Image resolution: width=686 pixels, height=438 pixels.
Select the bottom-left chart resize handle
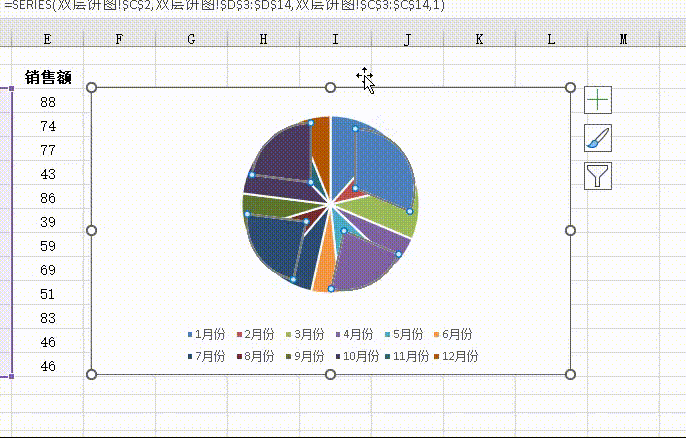pyautogui.click(x=91, y=374)
